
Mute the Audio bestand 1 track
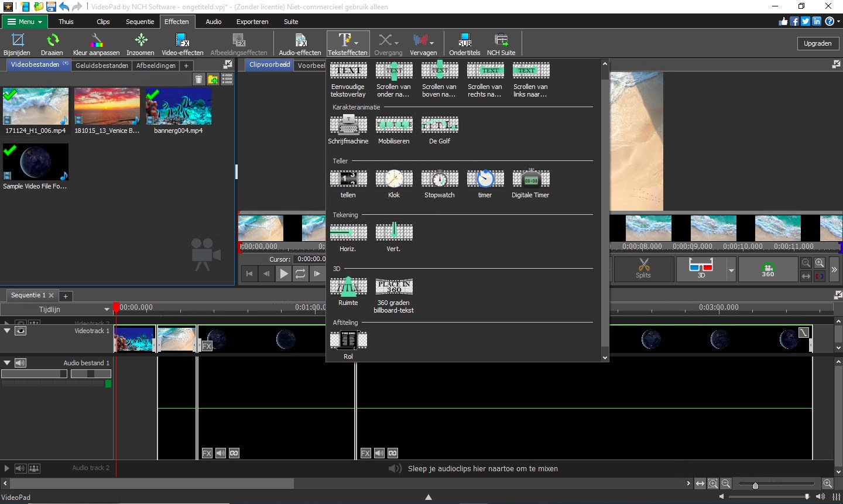point(20,362)
